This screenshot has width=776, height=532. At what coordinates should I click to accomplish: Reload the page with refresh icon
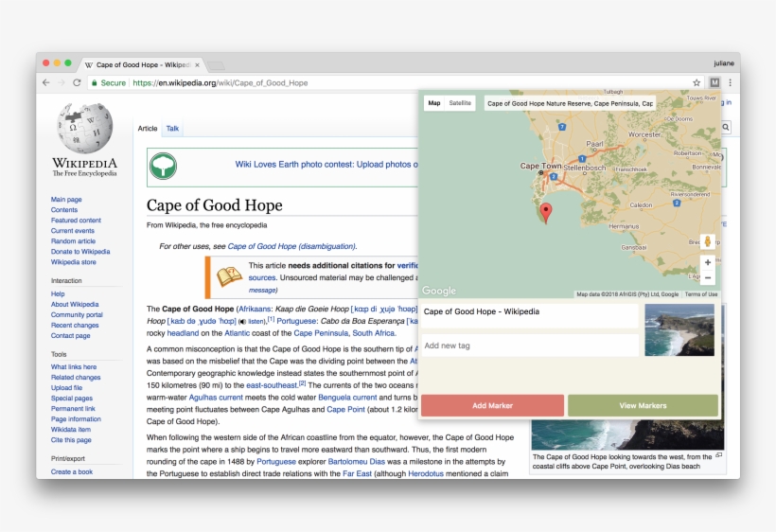tap(77, 82)
